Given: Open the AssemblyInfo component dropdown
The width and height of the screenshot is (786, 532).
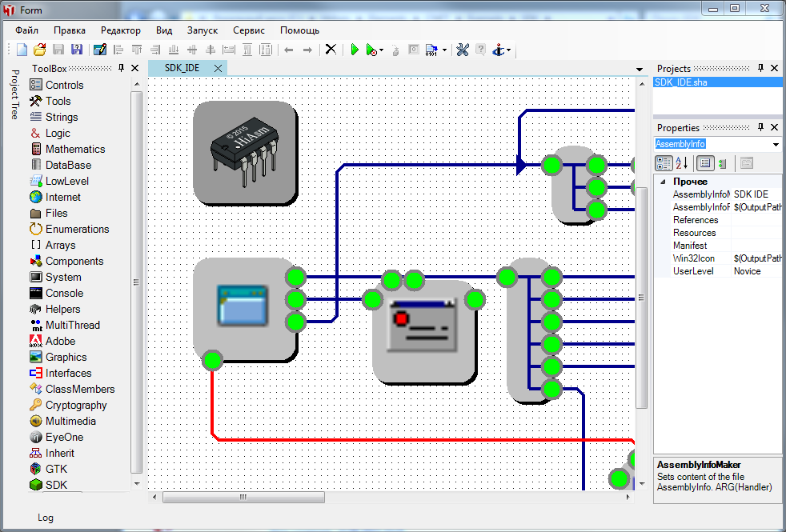Looking at the screenshot, I should (x=776, y=145).
